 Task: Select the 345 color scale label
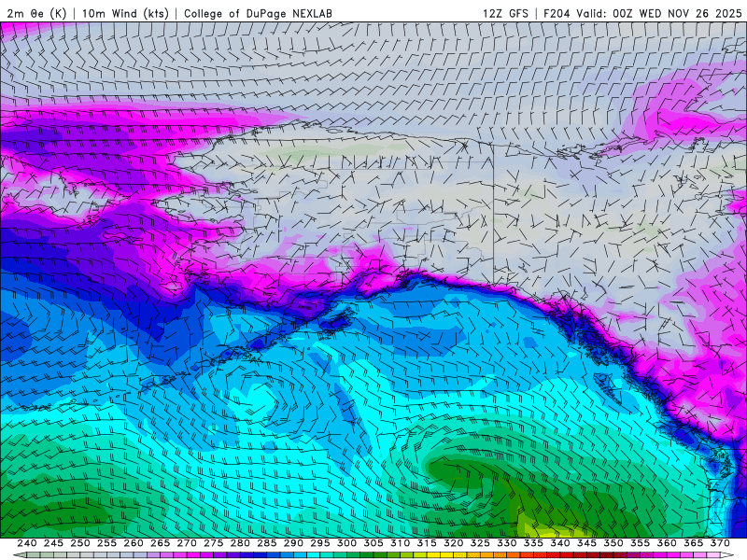[x=587, y=543]
